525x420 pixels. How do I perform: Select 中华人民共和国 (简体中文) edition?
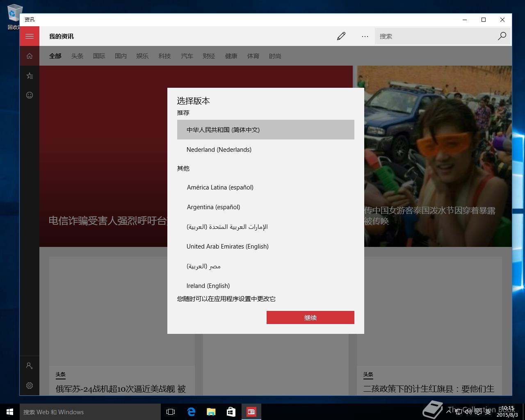tap(266, 130)
